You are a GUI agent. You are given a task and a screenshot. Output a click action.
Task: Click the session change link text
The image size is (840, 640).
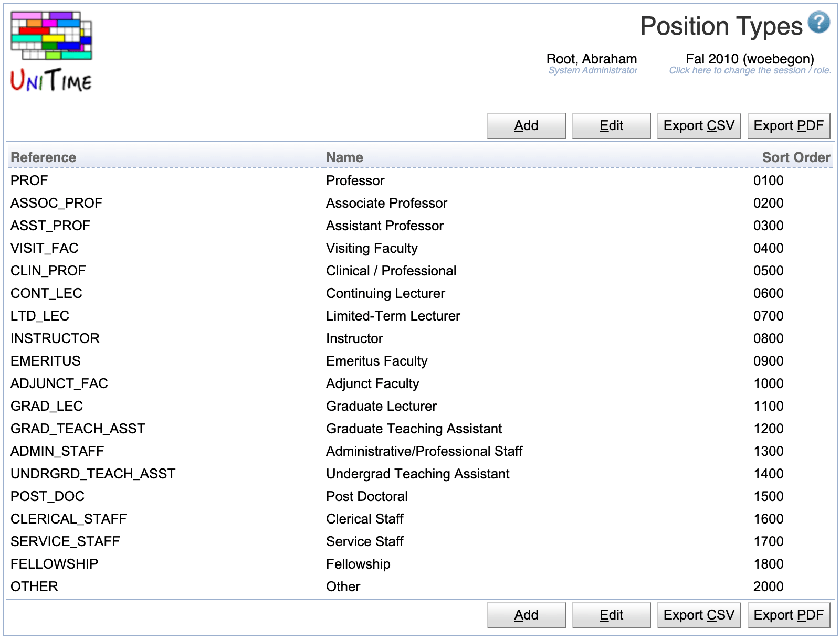coord(750,70)
